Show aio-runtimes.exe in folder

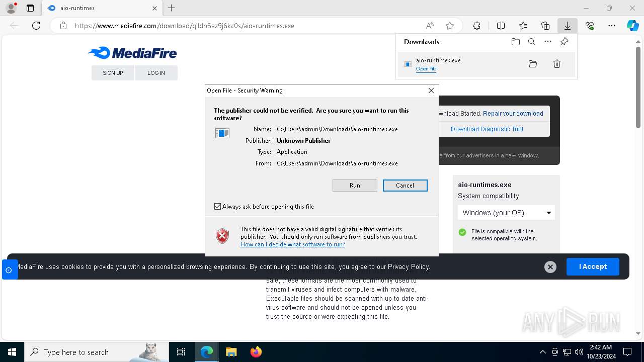click(x=533, y=64)
